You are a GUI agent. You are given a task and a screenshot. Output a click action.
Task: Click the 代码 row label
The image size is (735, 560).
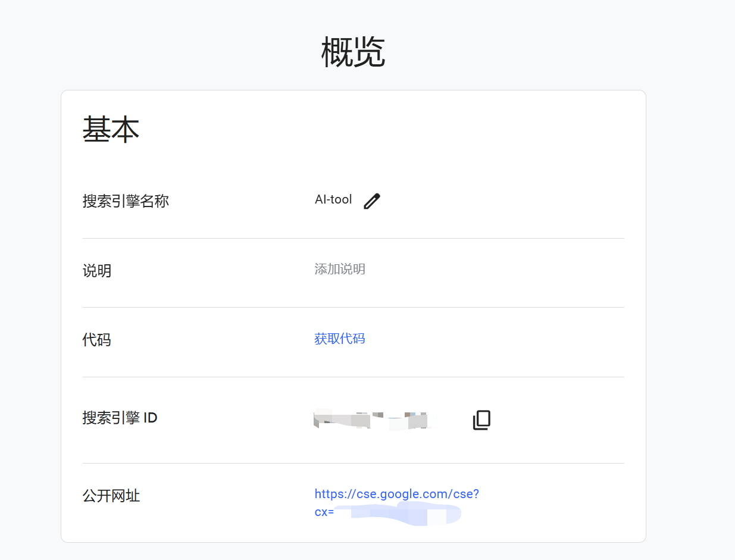(x=97, y=340)
